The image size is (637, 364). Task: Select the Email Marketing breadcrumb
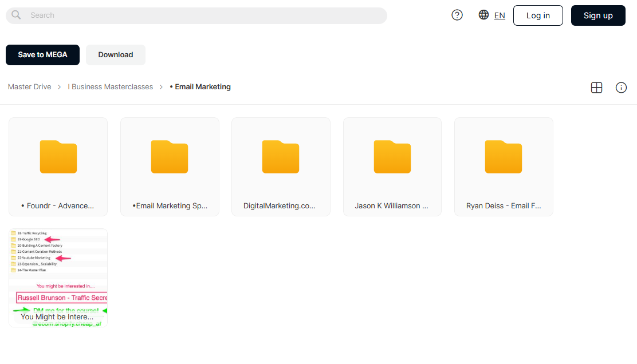pos(200,87)
